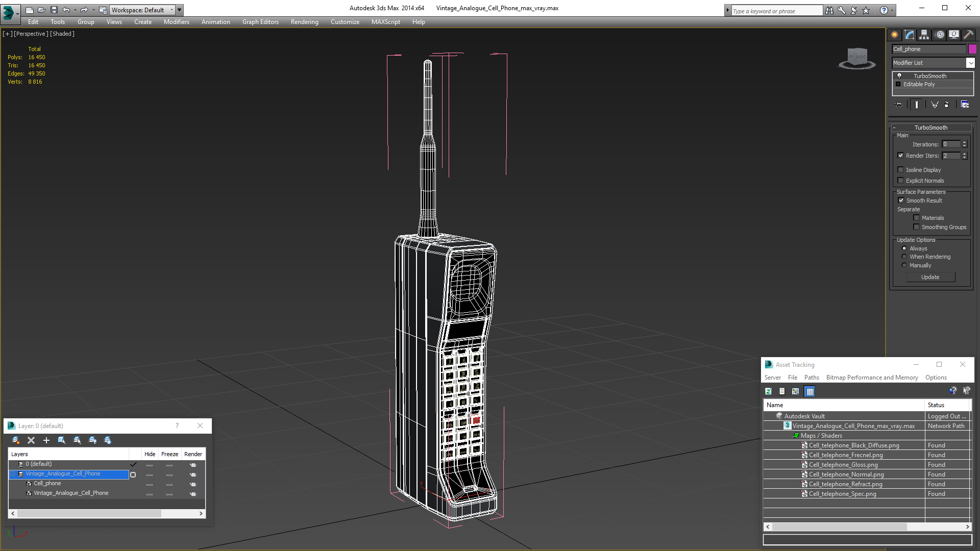Click the Perspective viewport label
Screen dimensions: 980x551
[31, 34]
